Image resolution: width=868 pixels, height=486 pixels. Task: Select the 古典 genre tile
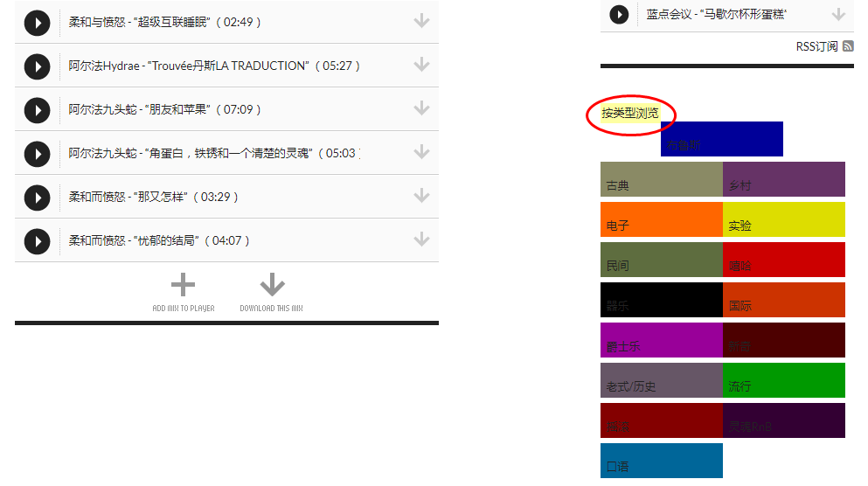tap(662, 179)
